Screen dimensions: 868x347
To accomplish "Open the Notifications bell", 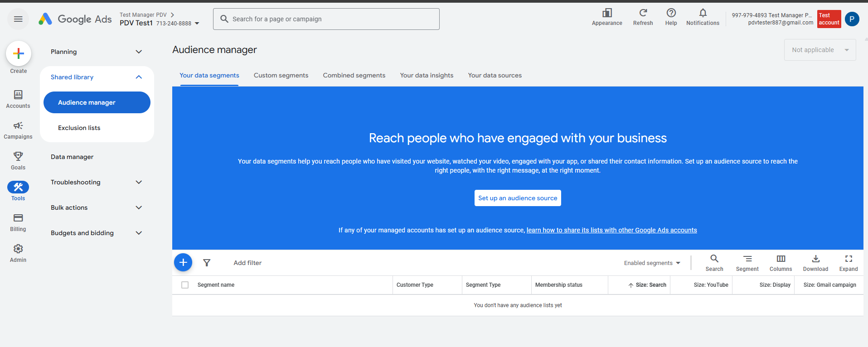I will pos(703,13).
